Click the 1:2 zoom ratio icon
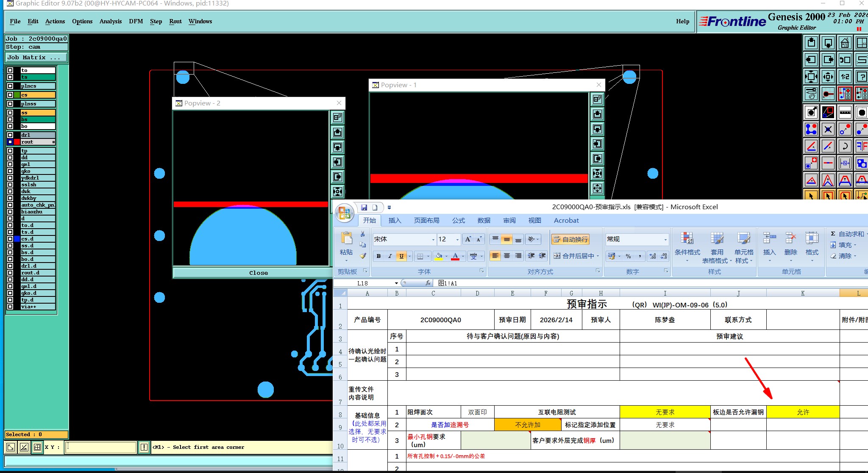868x473 pixels. 845,77
